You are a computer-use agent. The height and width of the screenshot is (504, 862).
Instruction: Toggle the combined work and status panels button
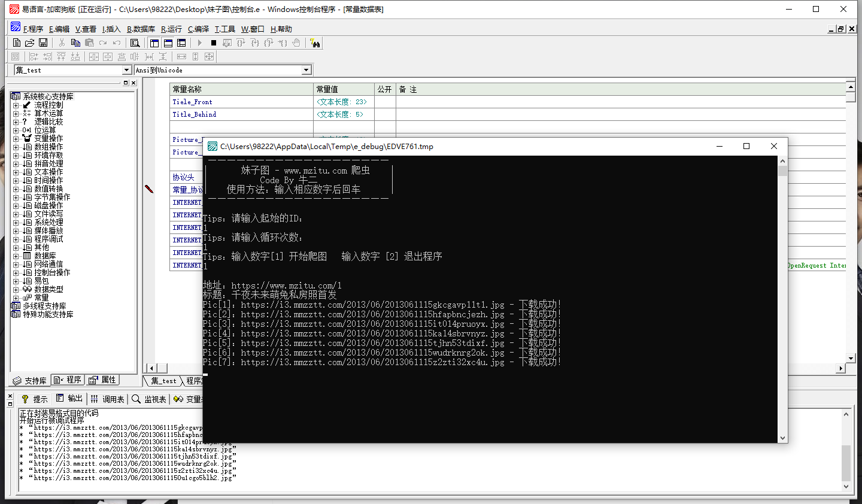click(x=181, y=43)
